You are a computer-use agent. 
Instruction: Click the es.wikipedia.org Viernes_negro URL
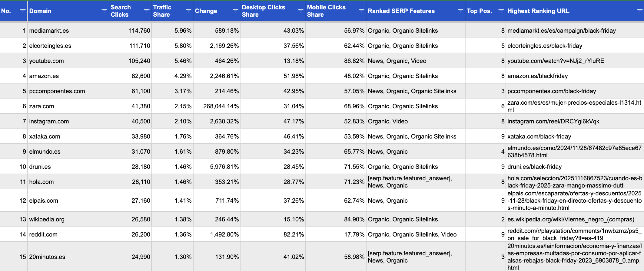click(x=571, y=219)
